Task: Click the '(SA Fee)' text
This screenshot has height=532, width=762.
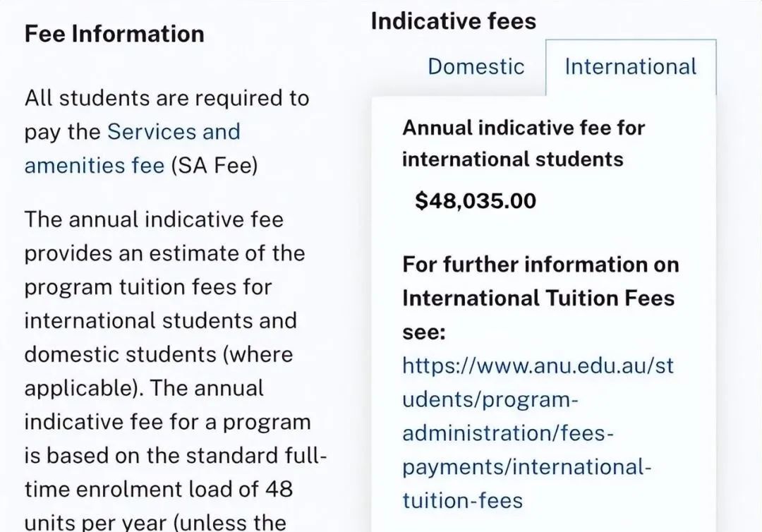Action: point(214,166)
